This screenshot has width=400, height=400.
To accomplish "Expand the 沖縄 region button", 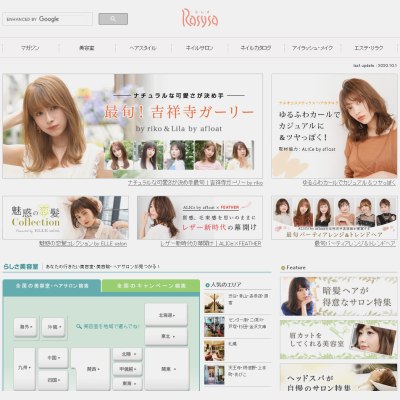I will pos(54,327).
